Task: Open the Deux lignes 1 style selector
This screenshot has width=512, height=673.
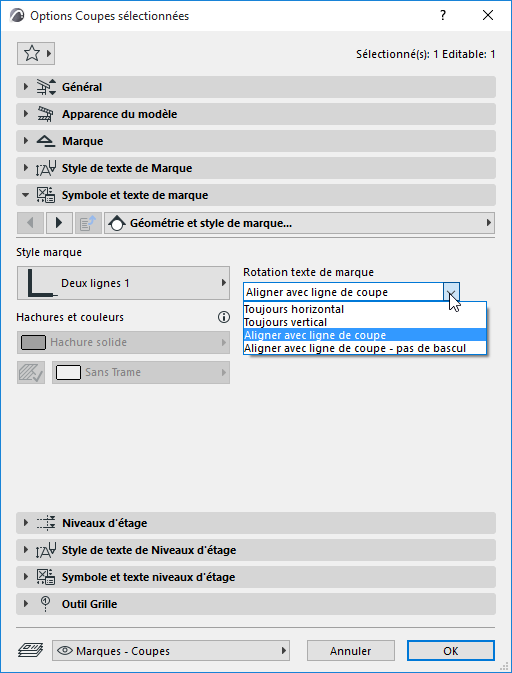Action: pos(123,283)
